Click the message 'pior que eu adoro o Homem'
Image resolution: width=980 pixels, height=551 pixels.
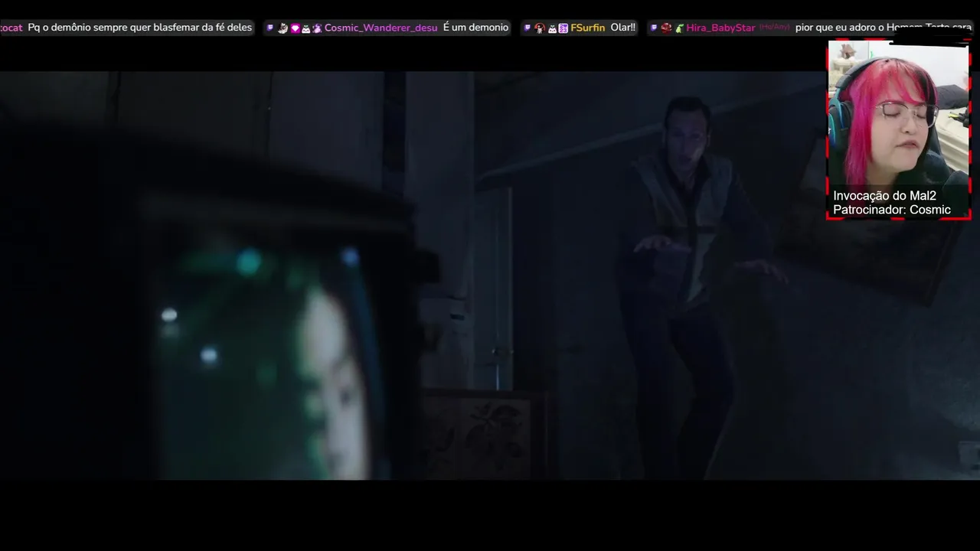[884, 28]
